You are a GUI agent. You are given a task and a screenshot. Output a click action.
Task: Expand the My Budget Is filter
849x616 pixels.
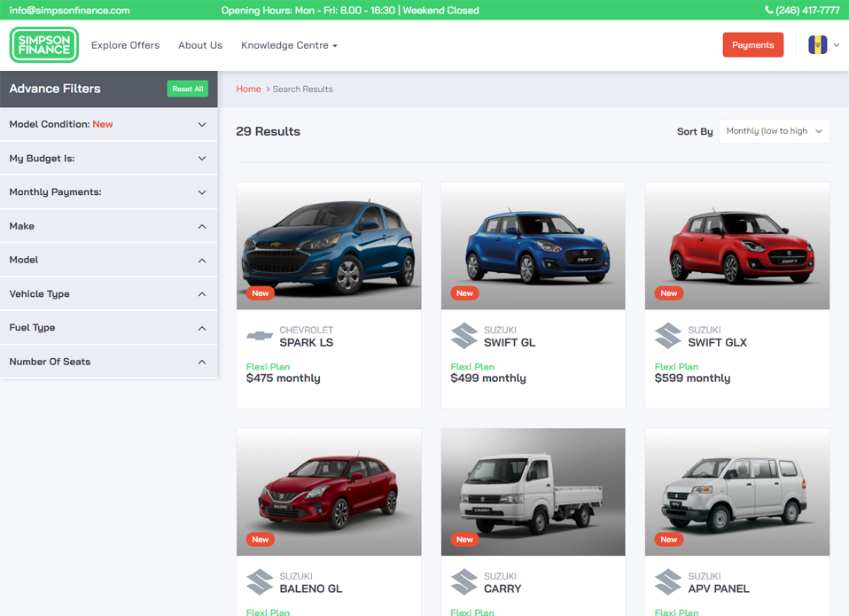[x=108, y=158]
